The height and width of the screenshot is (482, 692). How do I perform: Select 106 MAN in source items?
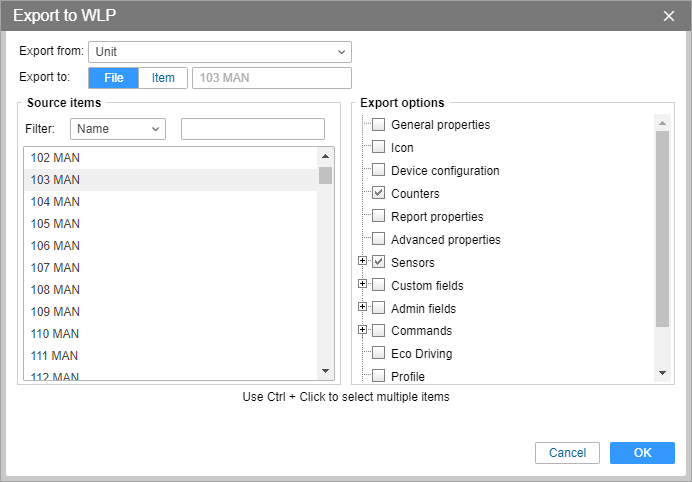point(171,245)
